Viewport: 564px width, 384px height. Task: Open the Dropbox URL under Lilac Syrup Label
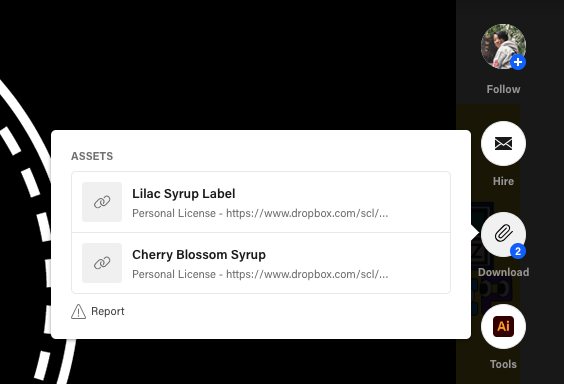pos(307,213)
